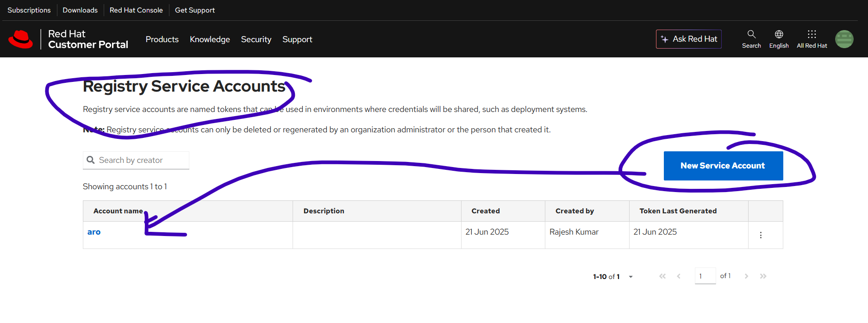868x323 pixels.
Task: Click the New Service Account button
Action: (723, 166)
